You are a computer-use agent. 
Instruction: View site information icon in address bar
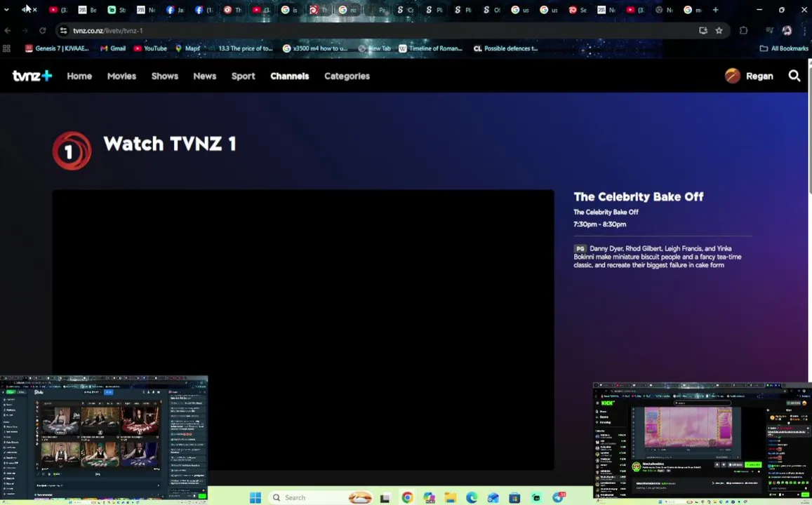(x=63, y=31)
